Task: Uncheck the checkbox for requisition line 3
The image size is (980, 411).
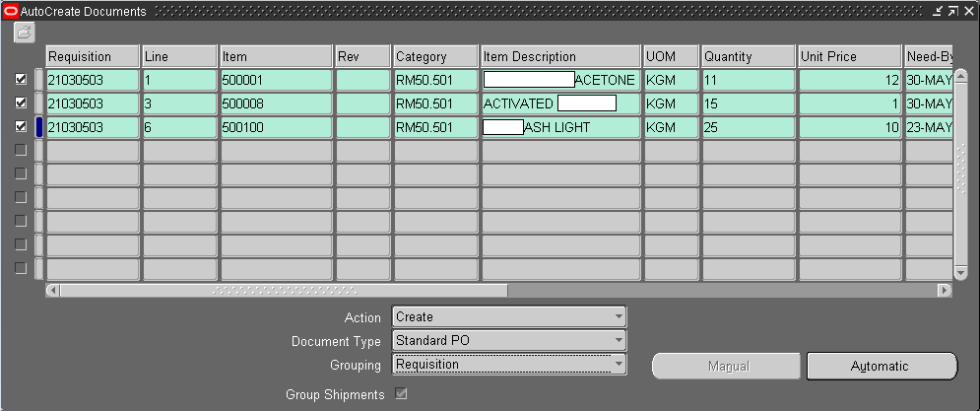Action: pos(21,103)
